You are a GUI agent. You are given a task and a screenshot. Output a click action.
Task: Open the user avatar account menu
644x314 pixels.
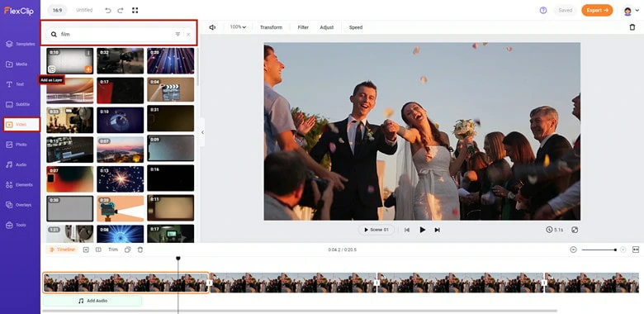(x=631, y=11)
